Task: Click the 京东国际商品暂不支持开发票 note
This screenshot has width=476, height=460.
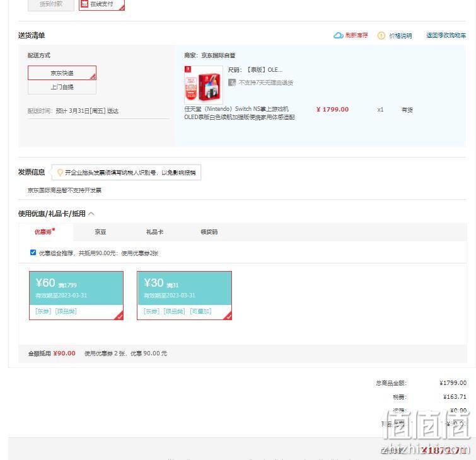Action: click(64, 190)
